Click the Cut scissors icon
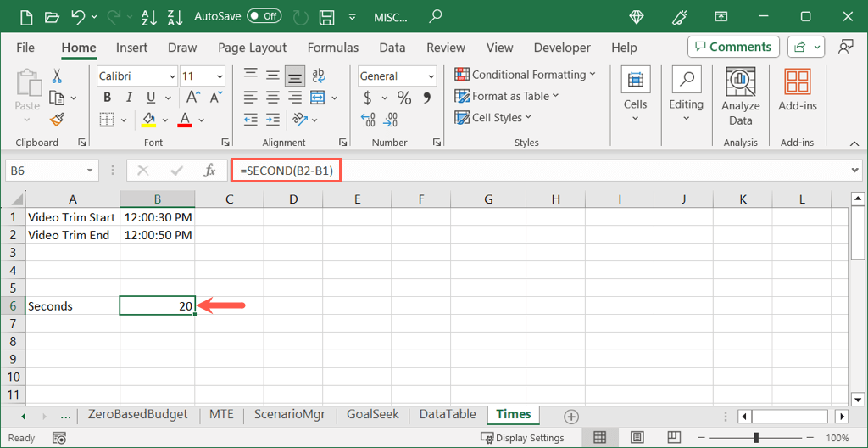This screenshot has height=448, width=868. [x=57, y=76]
